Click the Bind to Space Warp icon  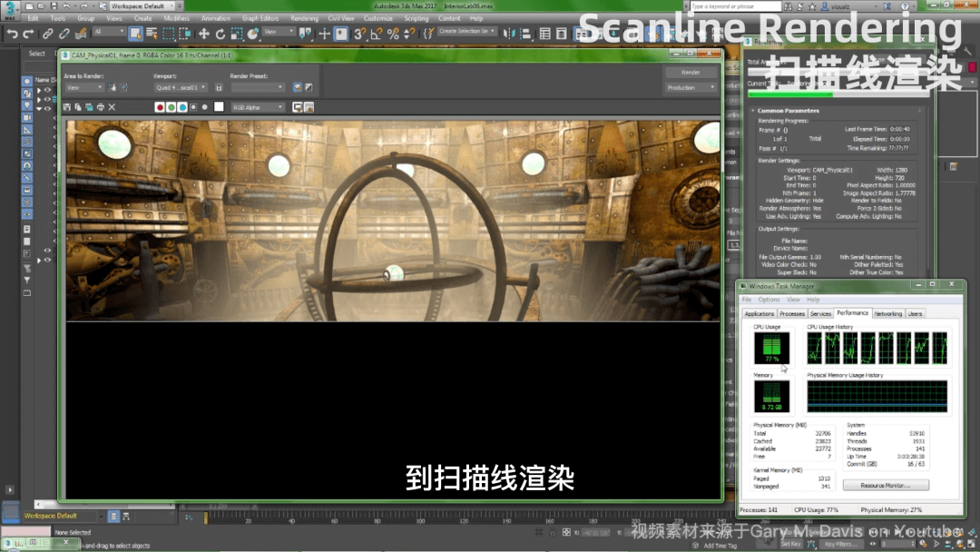(81, 34)
